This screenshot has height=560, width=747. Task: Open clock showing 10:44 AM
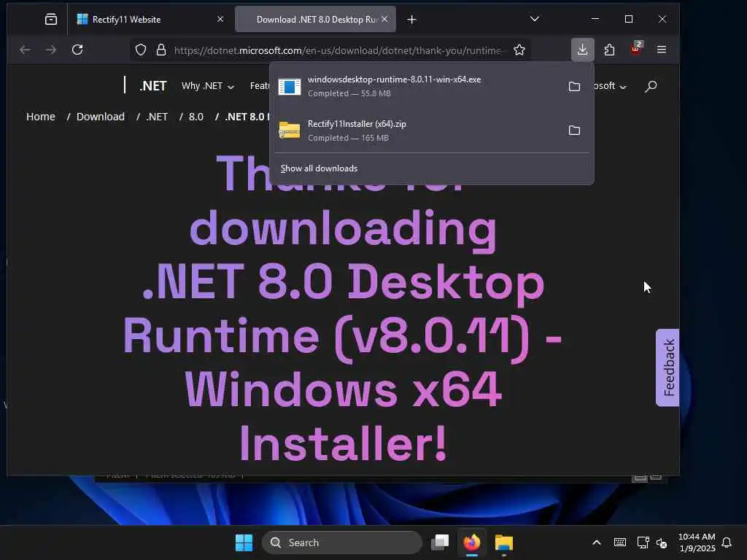tap(697, 542)
